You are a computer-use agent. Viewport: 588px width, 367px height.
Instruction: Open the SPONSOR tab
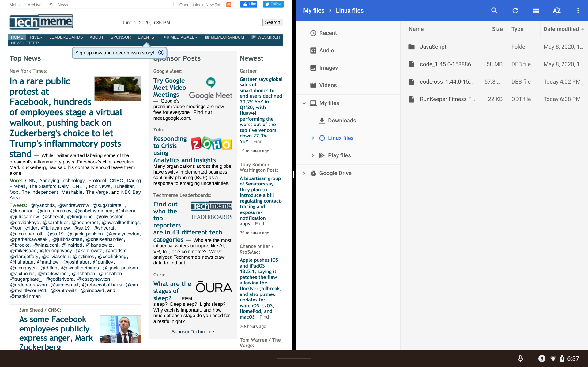tap(121, 37)
